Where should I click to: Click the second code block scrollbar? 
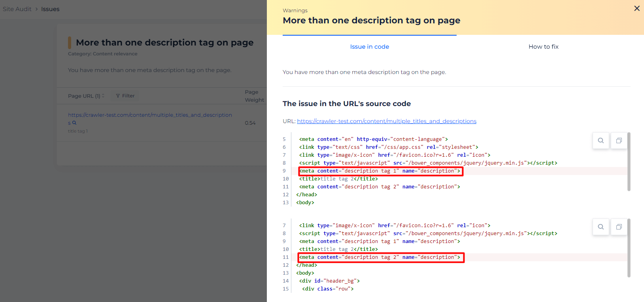pos(629,248)
